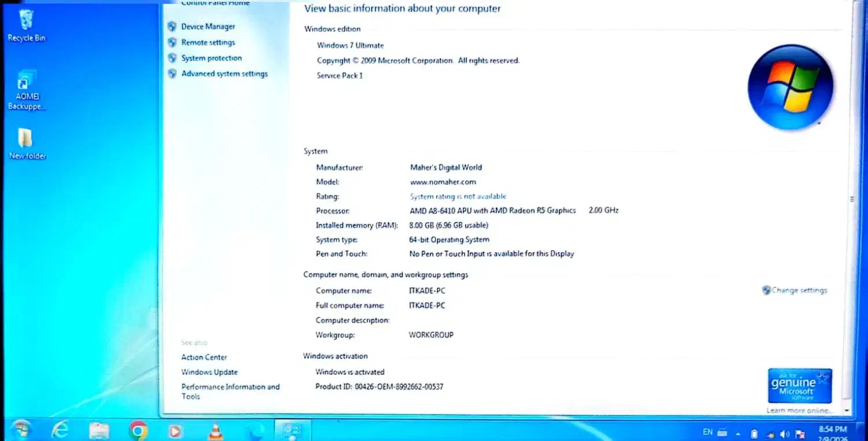Open Device Manager link

[x=208, y=27]
